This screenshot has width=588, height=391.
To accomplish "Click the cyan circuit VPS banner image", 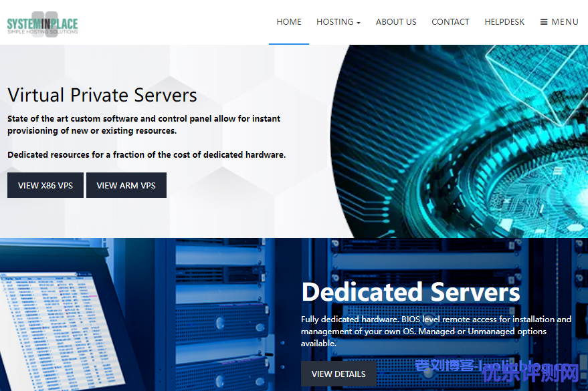I will pos(460,141).
